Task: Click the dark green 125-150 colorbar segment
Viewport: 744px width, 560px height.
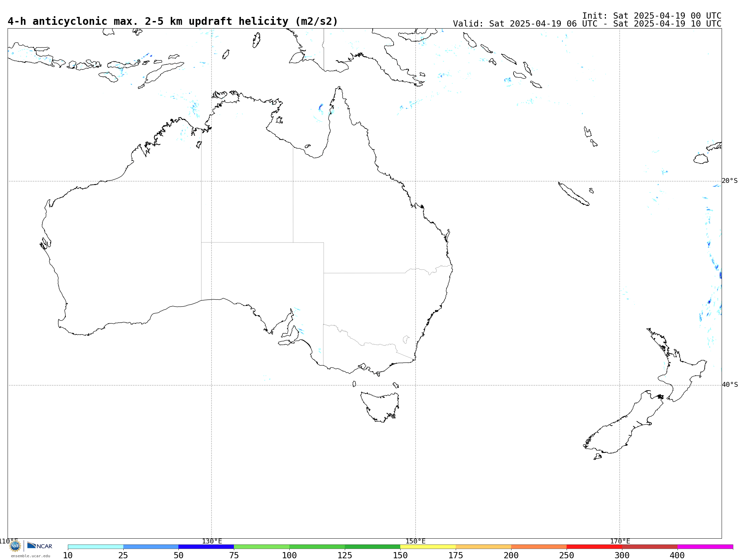Action: tap(372, 547)
